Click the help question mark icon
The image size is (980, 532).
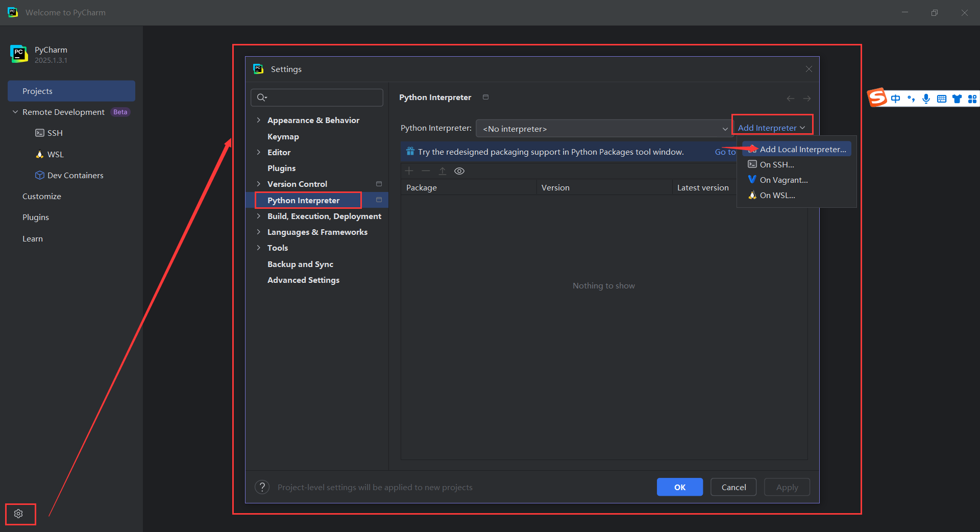coord(262,487)
